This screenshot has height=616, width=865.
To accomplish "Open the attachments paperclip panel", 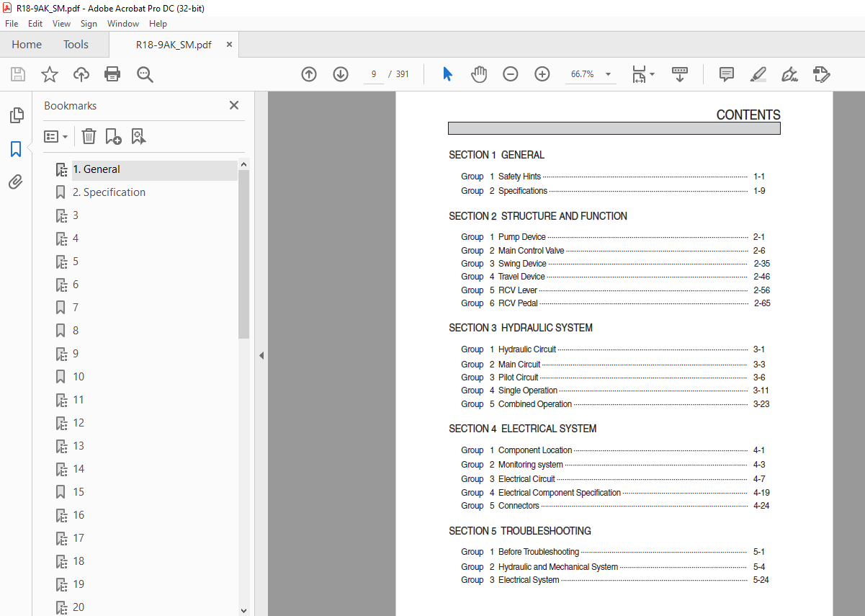I will 16,182.
